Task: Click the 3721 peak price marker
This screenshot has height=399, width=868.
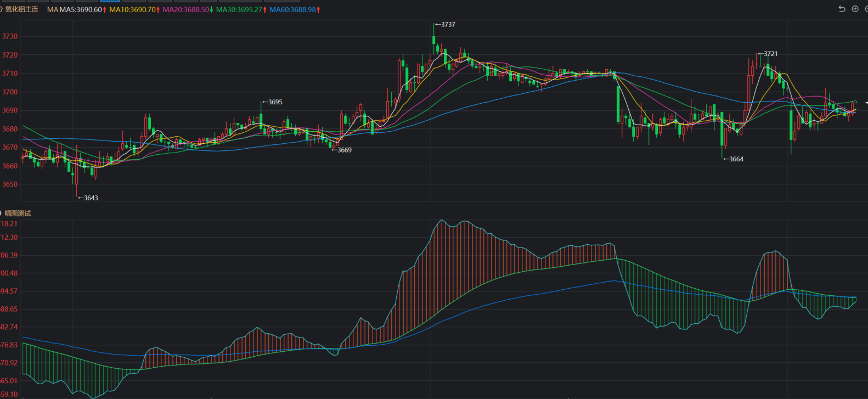Action: (768, 54)
